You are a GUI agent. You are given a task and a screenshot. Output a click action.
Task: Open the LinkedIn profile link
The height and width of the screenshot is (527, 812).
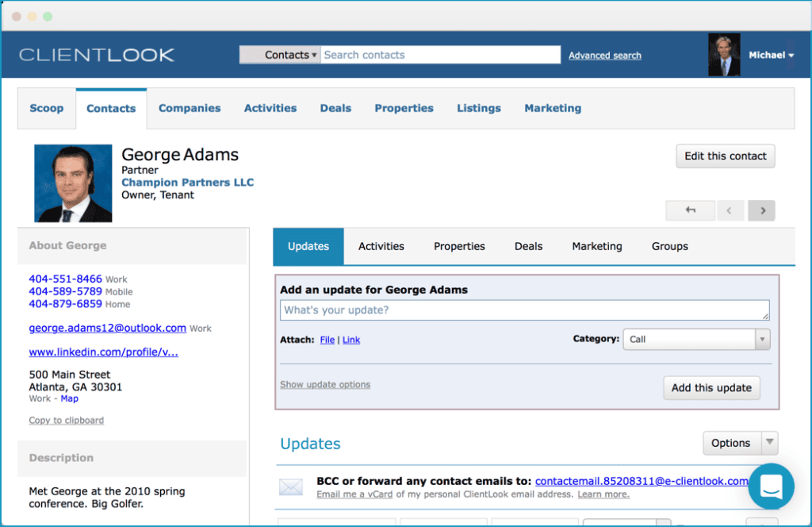(104, 352)
